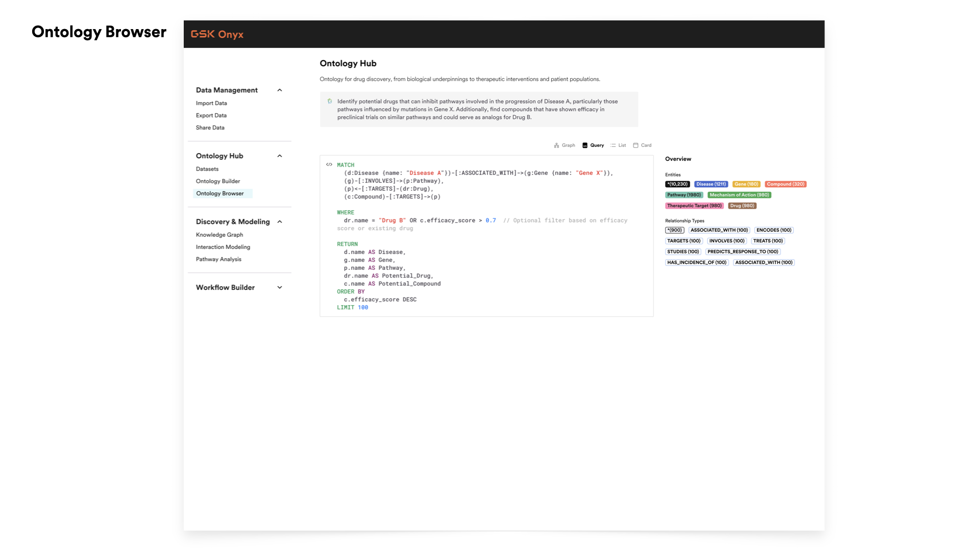Filter by Drug (980) entity chip

(742, 206)
